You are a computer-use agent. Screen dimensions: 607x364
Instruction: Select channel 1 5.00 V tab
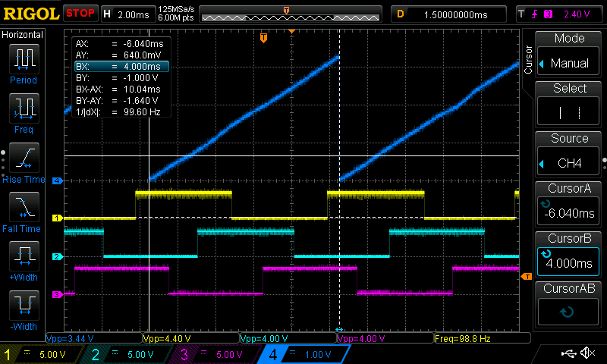tap(42, 354)
